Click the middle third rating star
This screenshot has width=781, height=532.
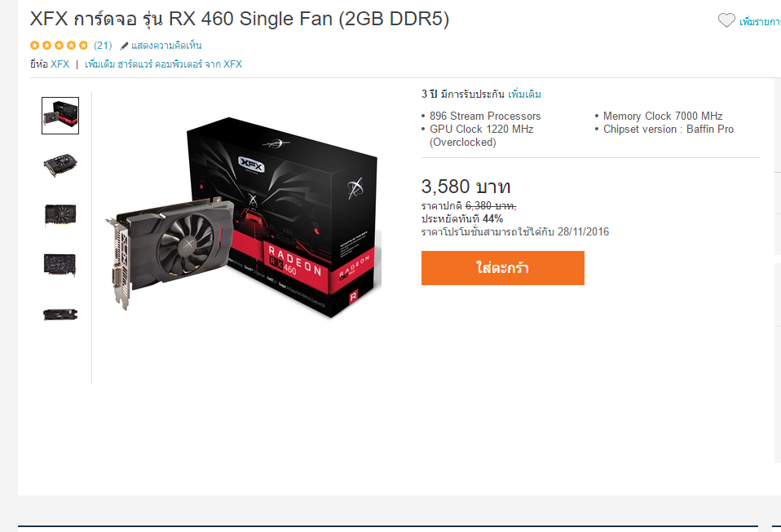(59, 46)
